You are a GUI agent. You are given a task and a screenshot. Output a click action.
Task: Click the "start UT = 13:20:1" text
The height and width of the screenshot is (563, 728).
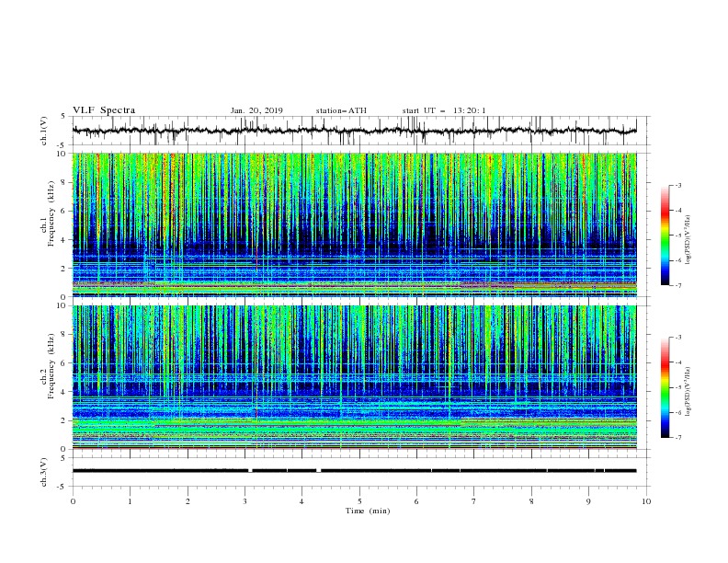tap(444, 110)
